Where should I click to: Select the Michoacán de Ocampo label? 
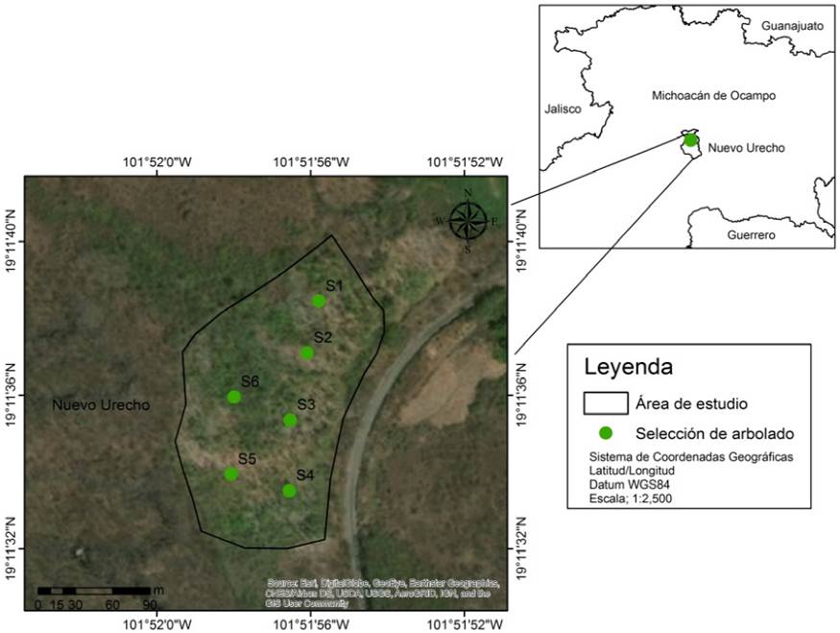(713, 96)
